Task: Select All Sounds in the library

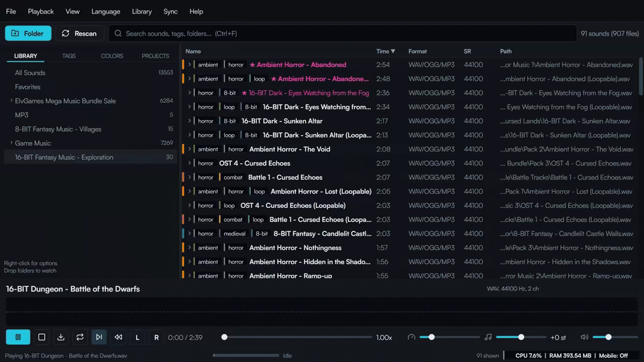Action: point(91,72)
